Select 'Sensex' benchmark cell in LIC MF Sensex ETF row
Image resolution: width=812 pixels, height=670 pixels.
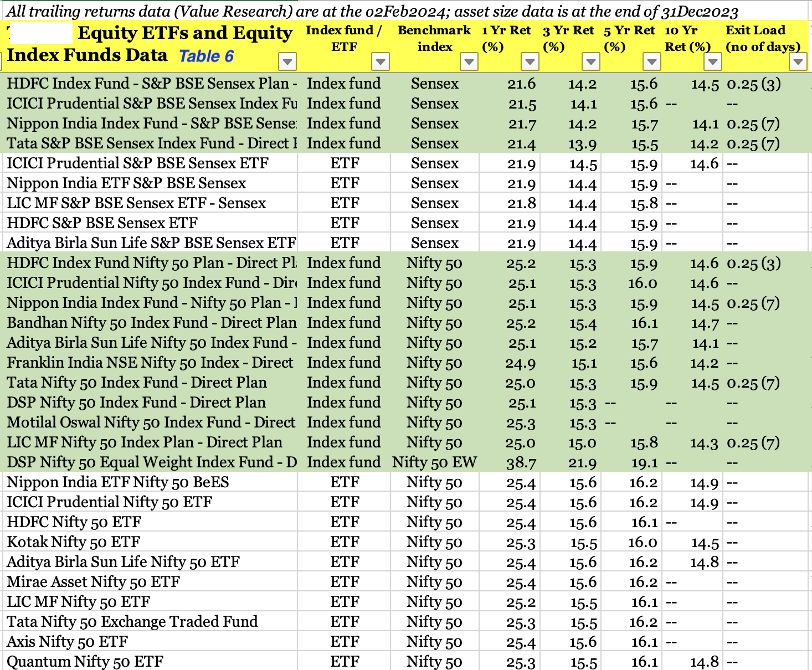pos(435,203)
